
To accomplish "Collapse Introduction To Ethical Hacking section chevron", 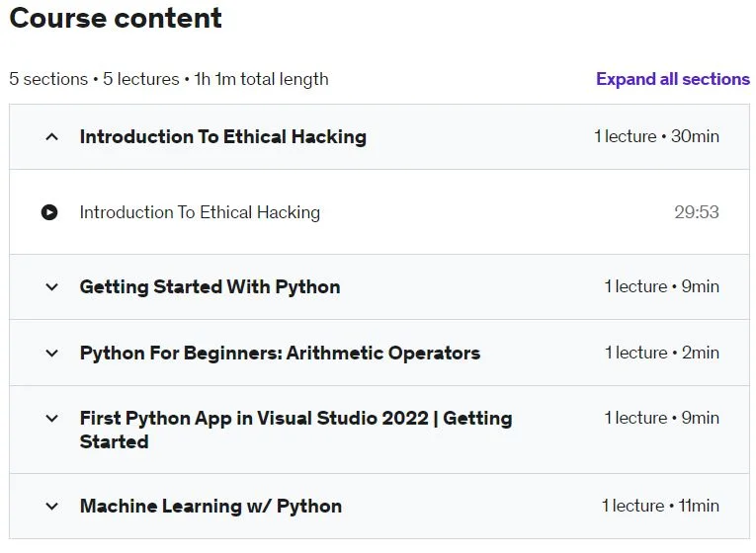I will point(51,137).
